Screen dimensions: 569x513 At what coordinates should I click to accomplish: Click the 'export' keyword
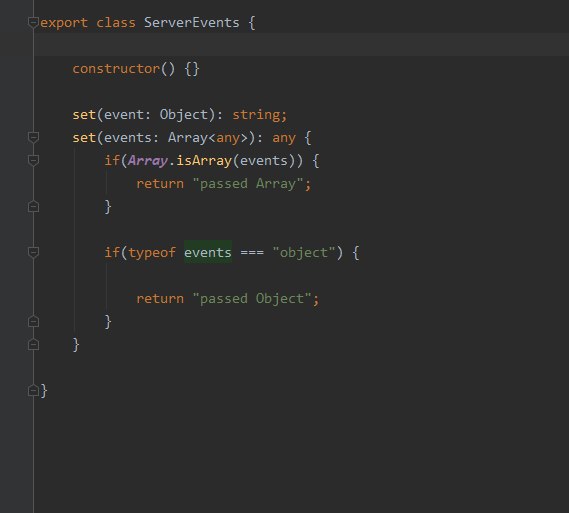coord(64,23)
